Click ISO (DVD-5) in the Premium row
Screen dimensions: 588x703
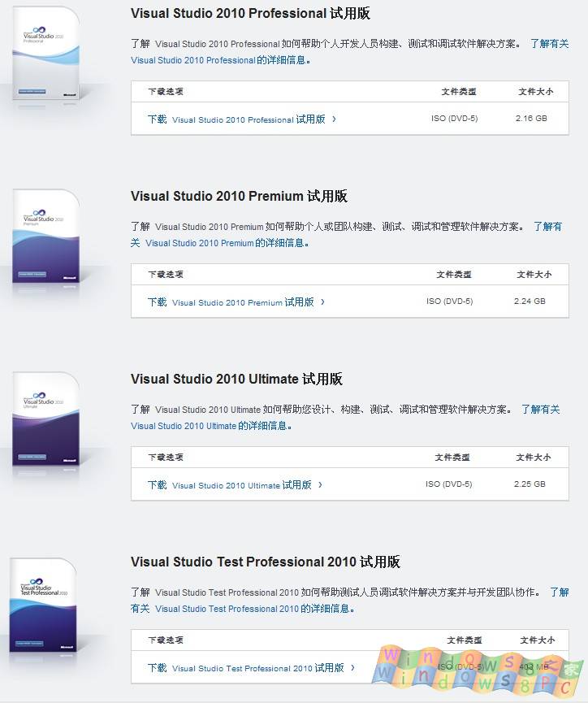pyautogui.click(x=449, y=302)
